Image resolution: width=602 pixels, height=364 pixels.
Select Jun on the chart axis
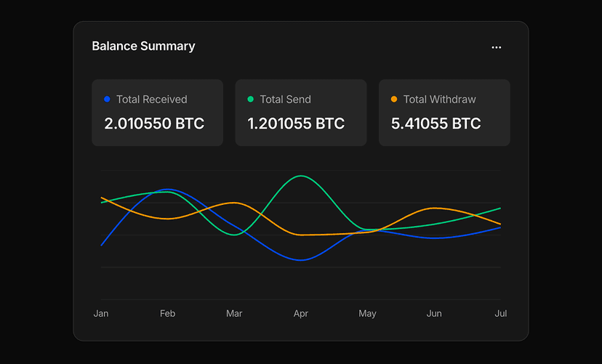tap(434, 313)
